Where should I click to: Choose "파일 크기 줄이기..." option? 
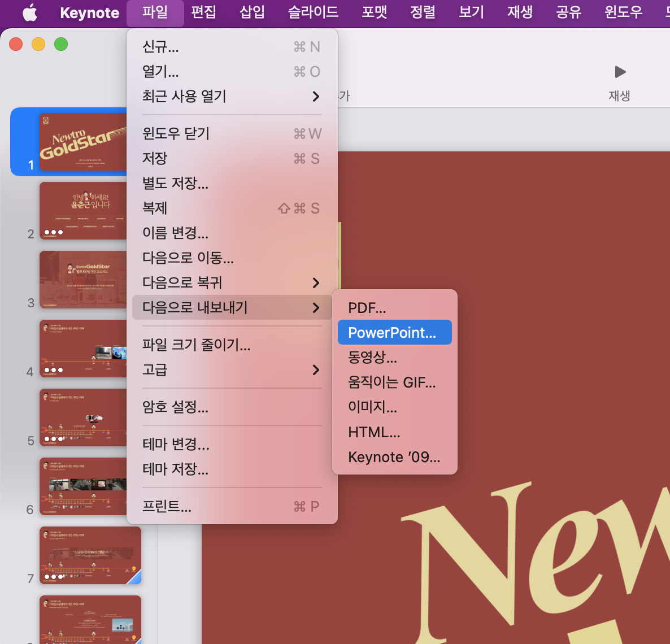tap(196, 345)
